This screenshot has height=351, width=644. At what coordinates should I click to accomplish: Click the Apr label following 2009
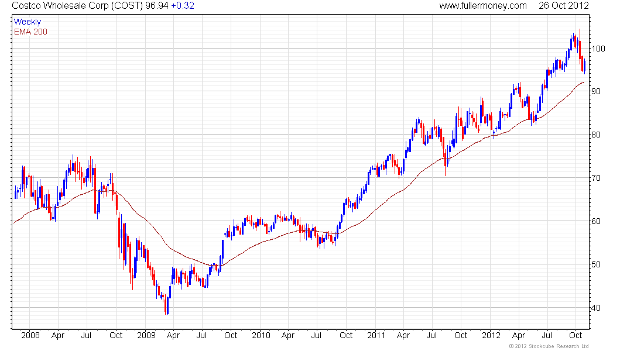point(173,335)
